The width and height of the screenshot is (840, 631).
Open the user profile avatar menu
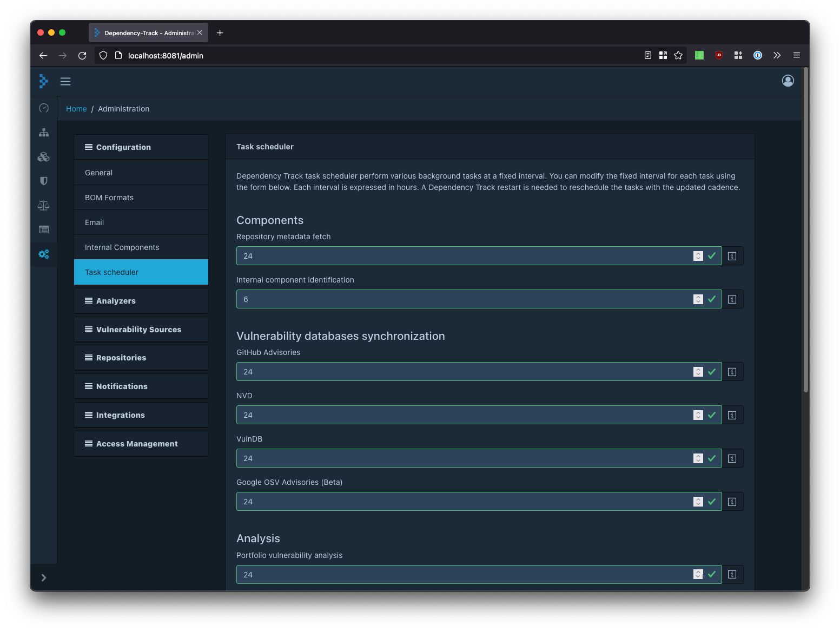(x=788, y=81)
